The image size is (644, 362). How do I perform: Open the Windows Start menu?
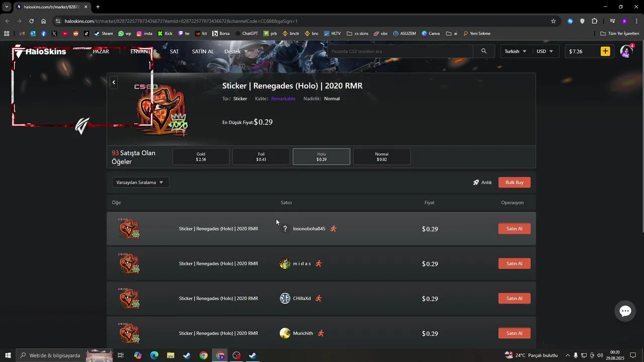8,355
